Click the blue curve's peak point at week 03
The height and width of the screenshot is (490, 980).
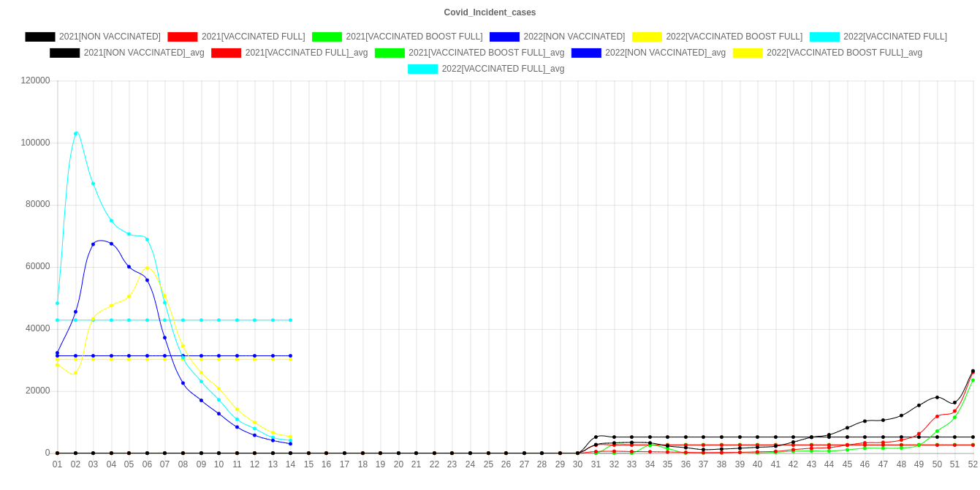(x=94, y=244)
